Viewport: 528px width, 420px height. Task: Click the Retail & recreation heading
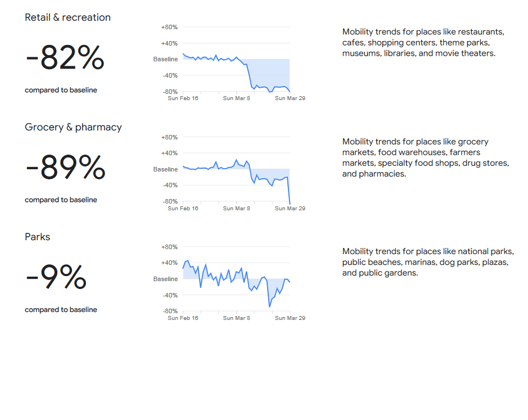click(67, 17)
